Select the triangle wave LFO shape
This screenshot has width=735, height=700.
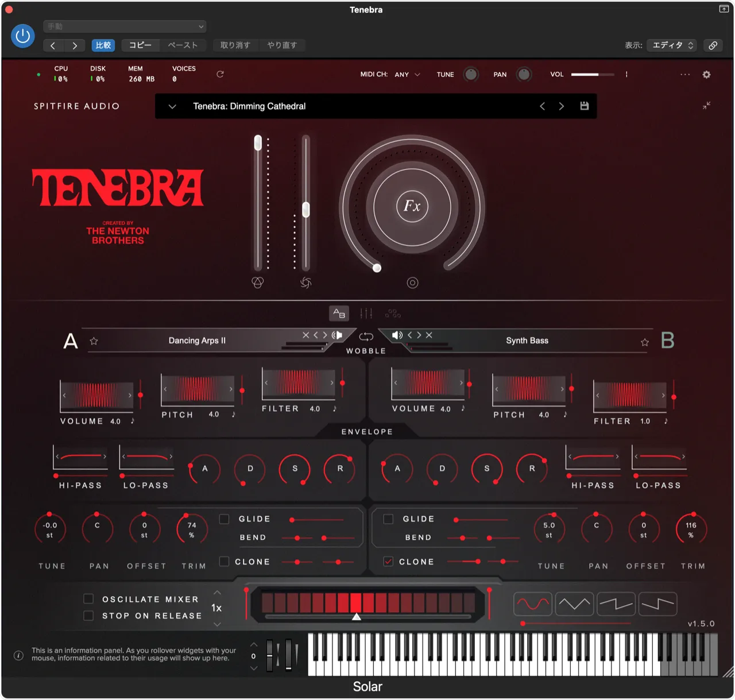coord(574,604)
